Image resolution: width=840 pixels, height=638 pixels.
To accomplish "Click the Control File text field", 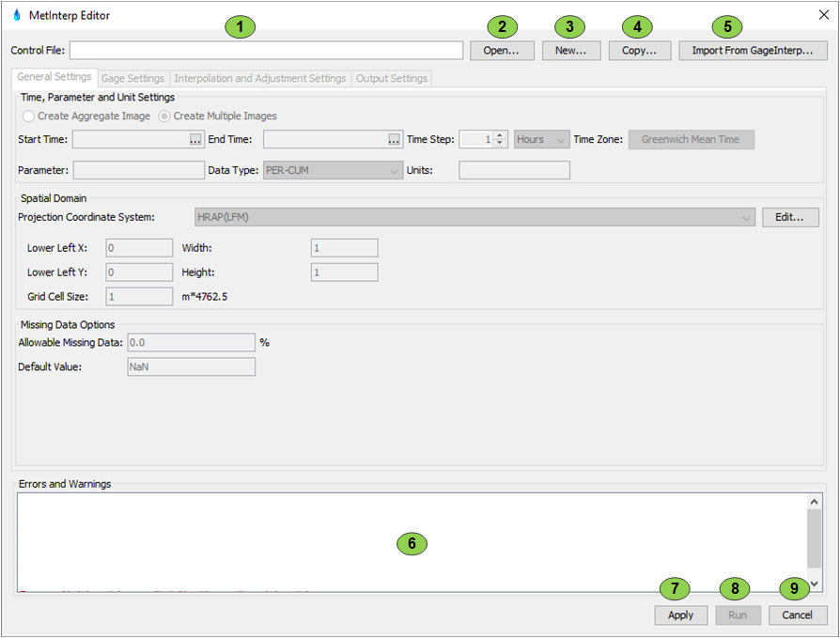I will point(266,51).
